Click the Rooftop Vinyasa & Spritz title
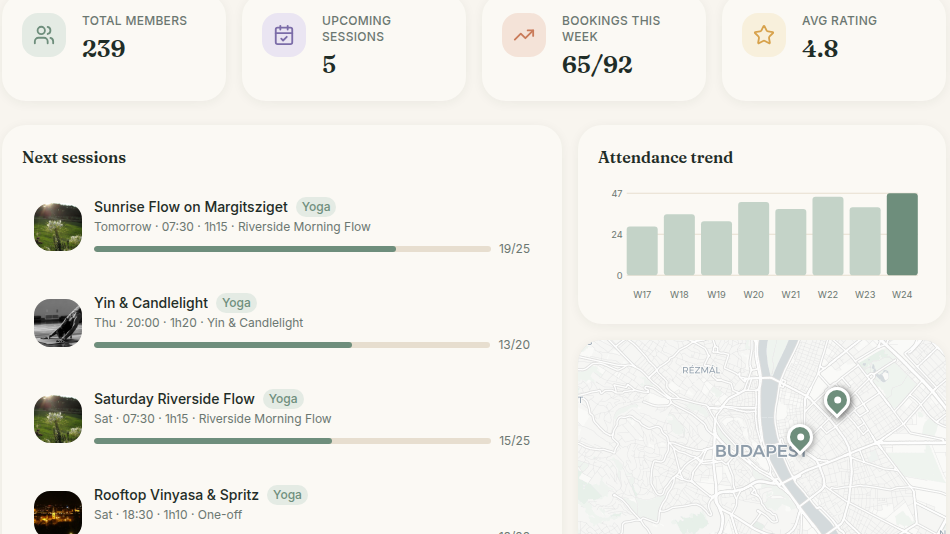950x534 pixels. 176,495
